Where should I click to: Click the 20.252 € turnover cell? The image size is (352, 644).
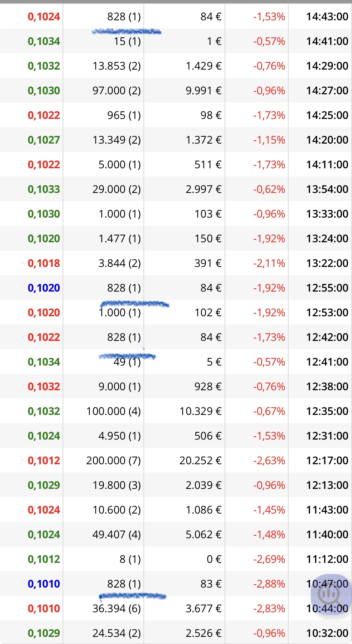pos(200,460)
